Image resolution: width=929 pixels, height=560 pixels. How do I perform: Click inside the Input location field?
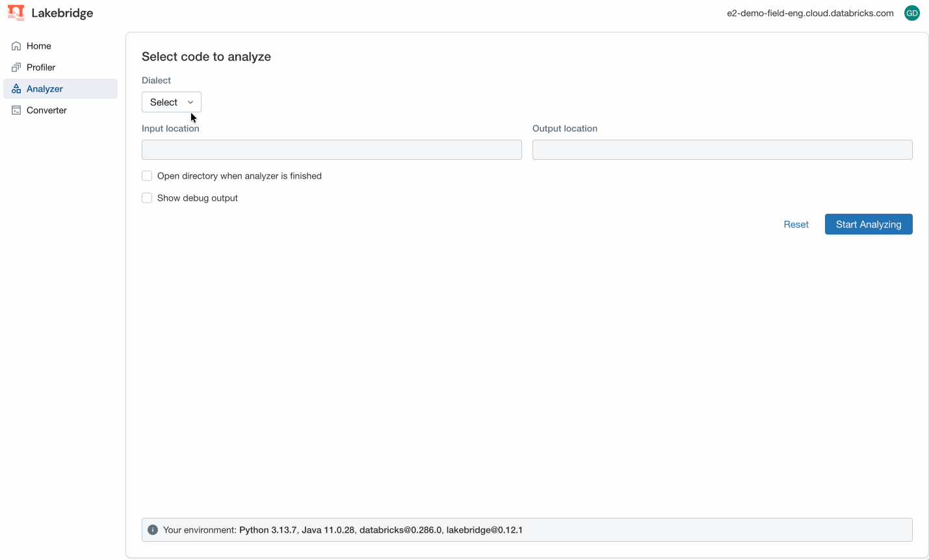pyautogui.click(x=332, y=149)
